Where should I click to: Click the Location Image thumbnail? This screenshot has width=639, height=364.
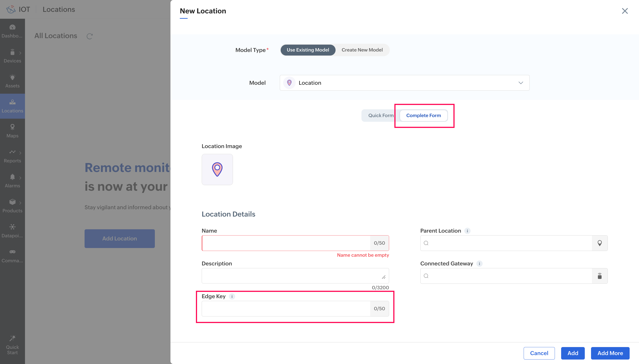pos(217,170)
